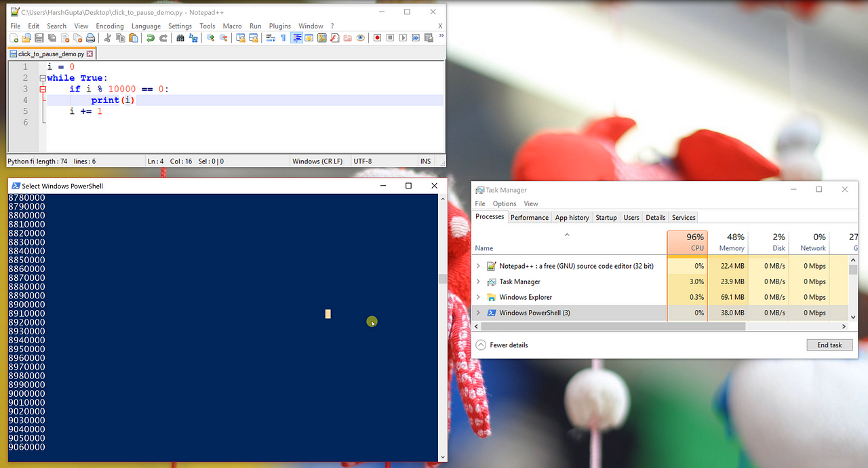Switch to the Startup tab in Task Manager
The width and height of the screenshot is (868, 468).
606,218
